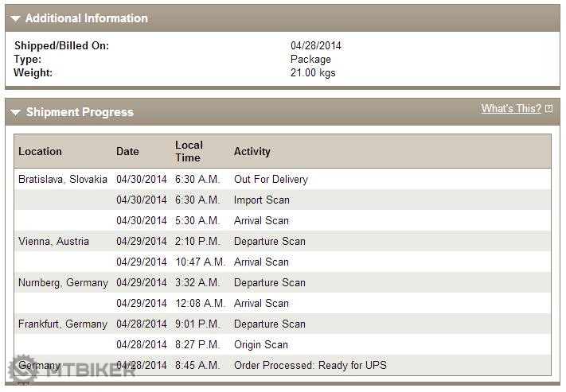
Task: Click the 21.00 kgs weight value
Action: click(x=313, y=72)
